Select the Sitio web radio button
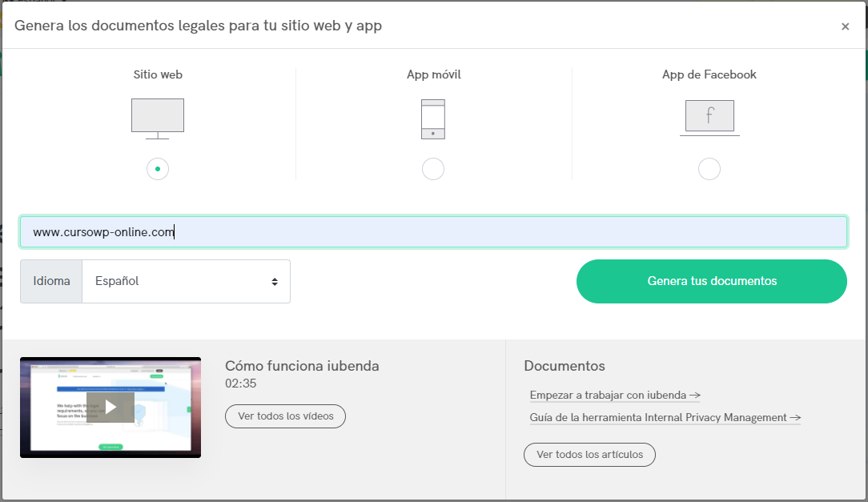 pos(158,169)
